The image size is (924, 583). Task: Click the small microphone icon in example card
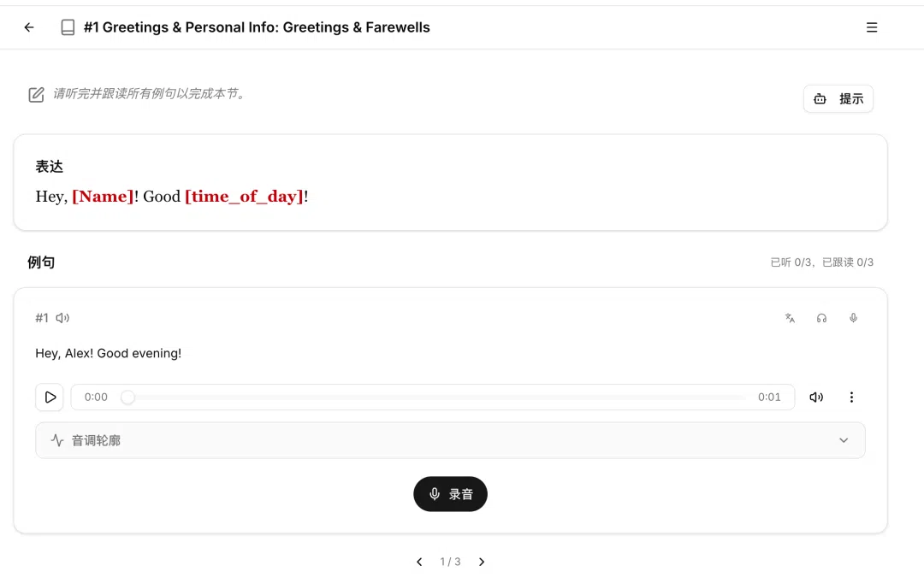[x=853, y=318]
